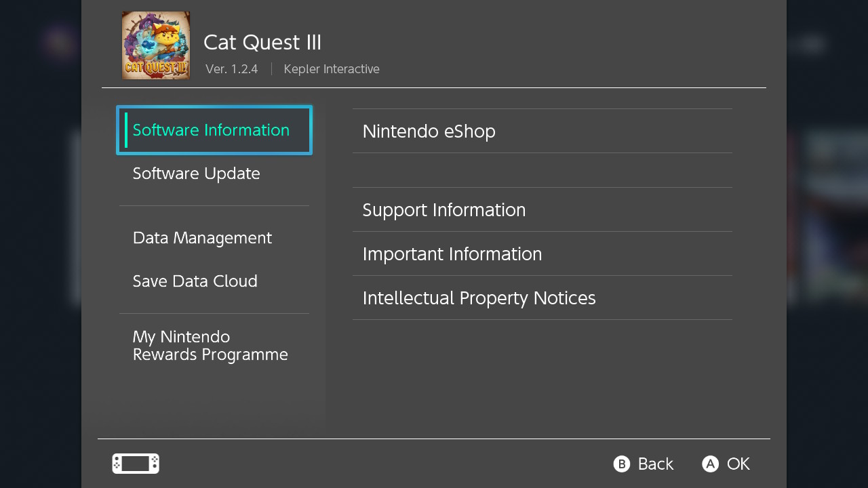
Task: Click the blurred user avatar behind dialog
Action: 61,43
